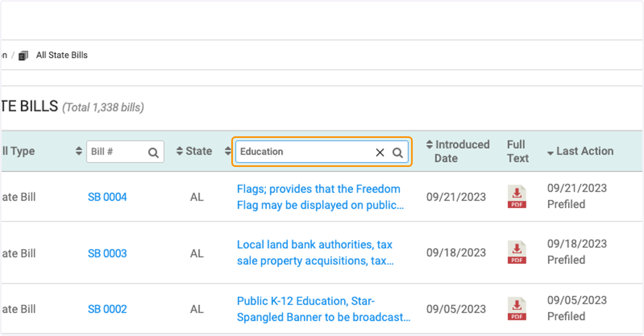Download PDF for bill SB 0002

(x=517, y=309)
